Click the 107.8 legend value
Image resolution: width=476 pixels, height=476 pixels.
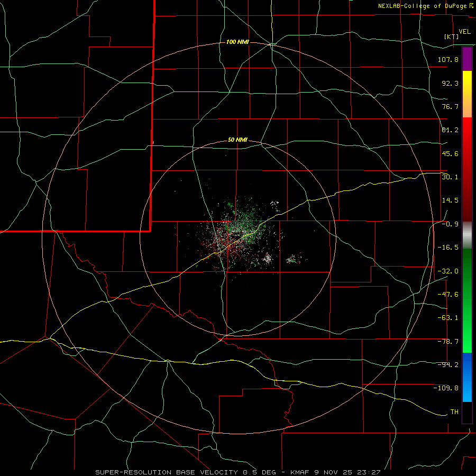click(x=448, y=59)
